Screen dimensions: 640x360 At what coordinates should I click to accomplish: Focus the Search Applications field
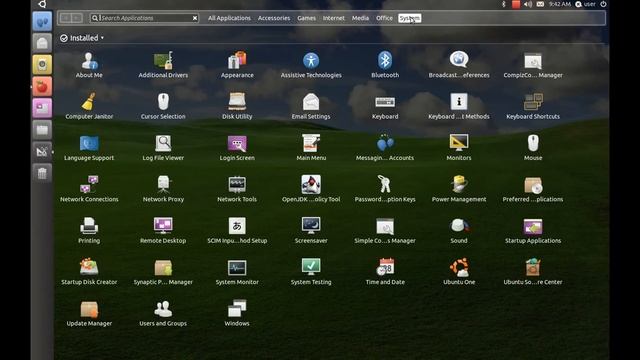pos(144,18)
